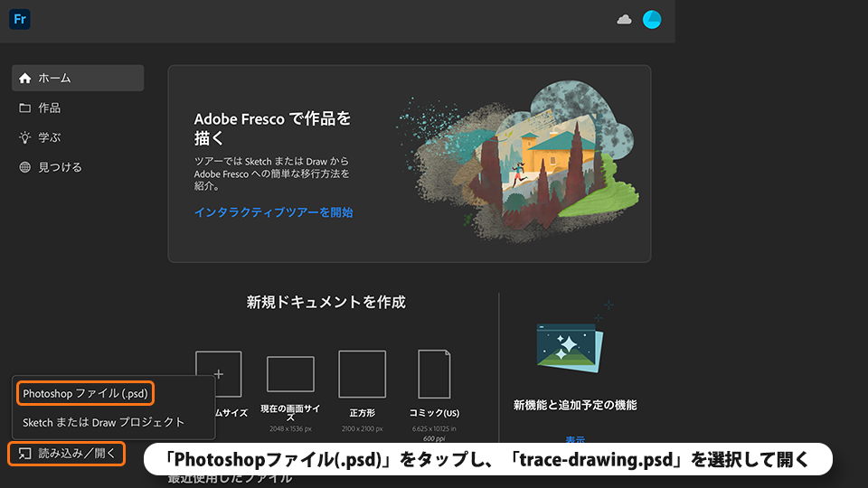Click the globe icon beside 見つける
868x488 pixels.
click(x=25, y=167)
